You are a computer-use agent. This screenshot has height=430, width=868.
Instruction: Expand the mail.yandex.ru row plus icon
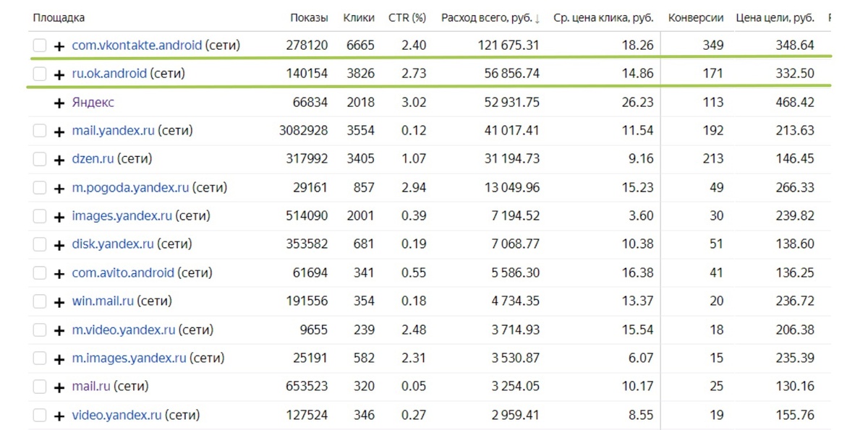point(60,131)
